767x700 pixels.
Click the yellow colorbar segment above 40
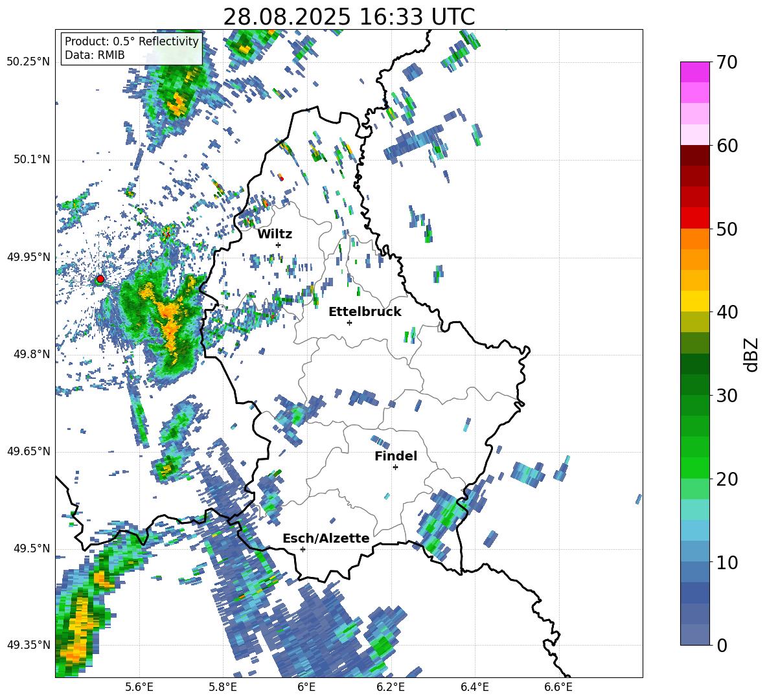coord(694,301)
